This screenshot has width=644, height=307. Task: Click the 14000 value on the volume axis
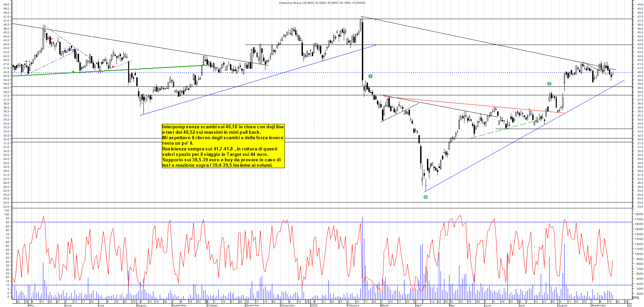pos(639,234)
